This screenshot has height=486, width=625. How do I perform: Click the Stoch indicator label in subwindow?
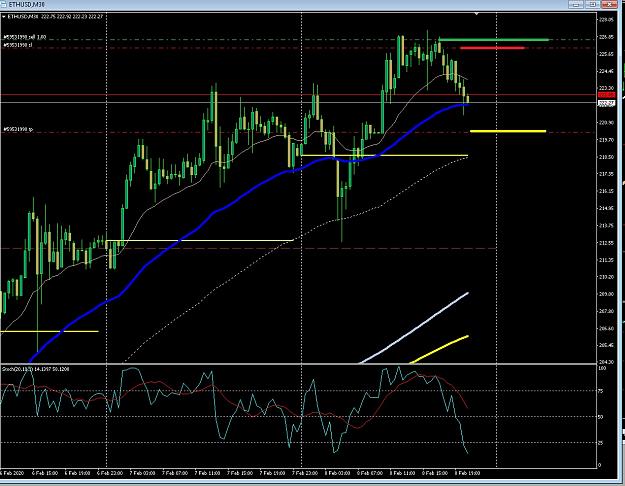(36, 369)
